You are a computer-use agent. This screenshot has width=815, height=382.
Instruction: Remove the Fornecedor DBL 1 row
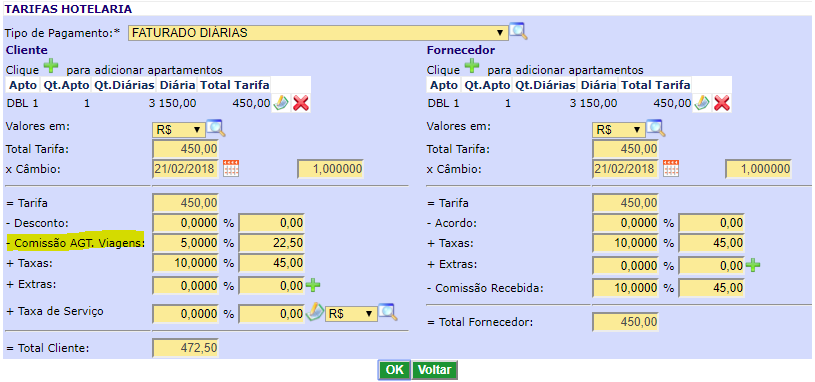tap(722, 103)
